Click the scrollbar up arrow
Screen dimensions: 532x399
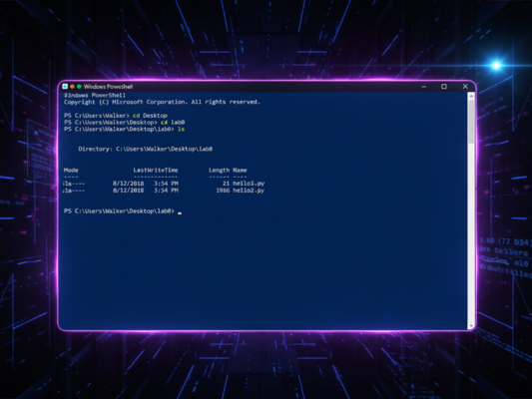coord(471,97)
